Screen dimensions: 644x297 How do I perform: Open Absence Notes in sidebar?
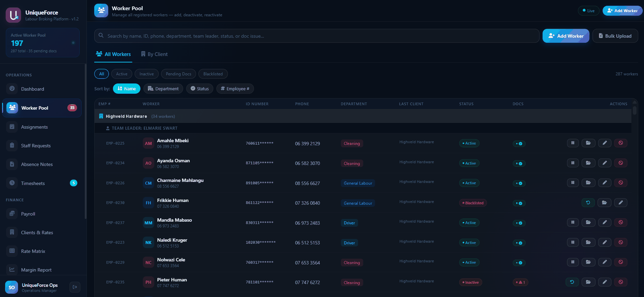(x=42, y=164)
